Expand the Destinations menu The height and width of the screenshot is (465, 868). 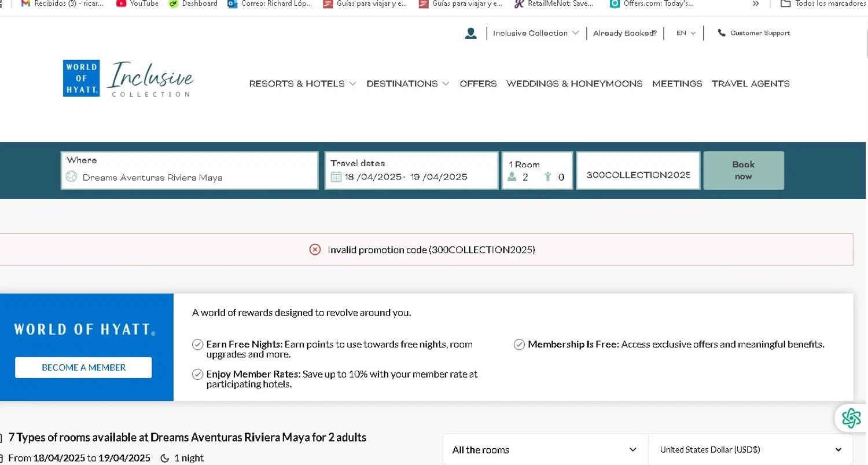click(x=408, y=83)
